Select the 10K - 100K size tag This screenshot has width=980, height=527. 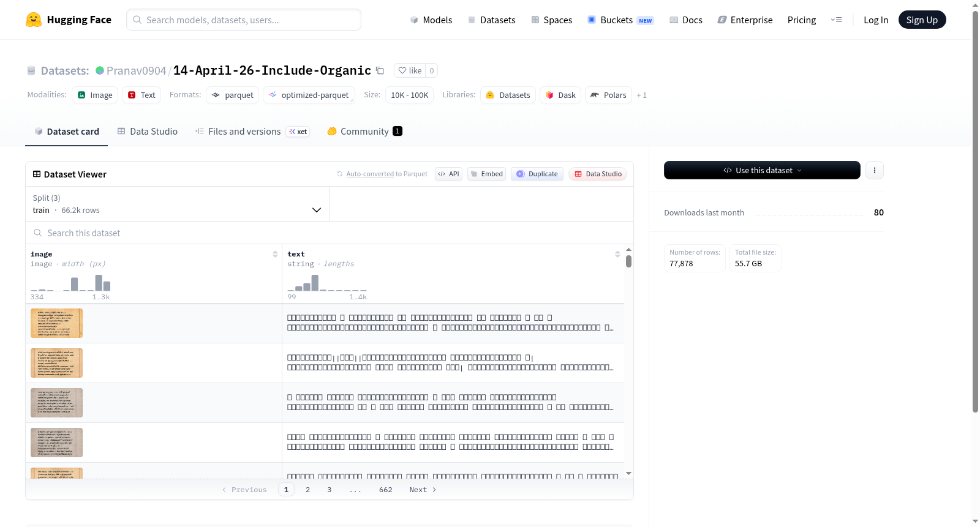click(x=409, y=95)
